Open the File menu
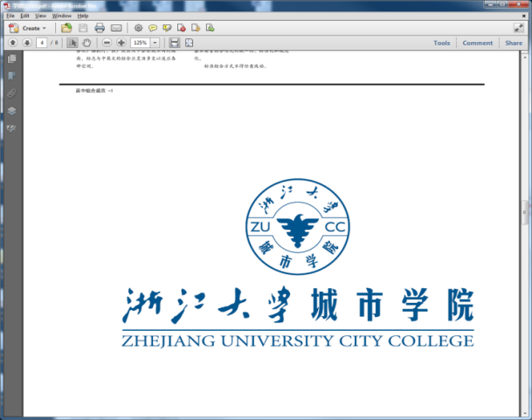 10,16
